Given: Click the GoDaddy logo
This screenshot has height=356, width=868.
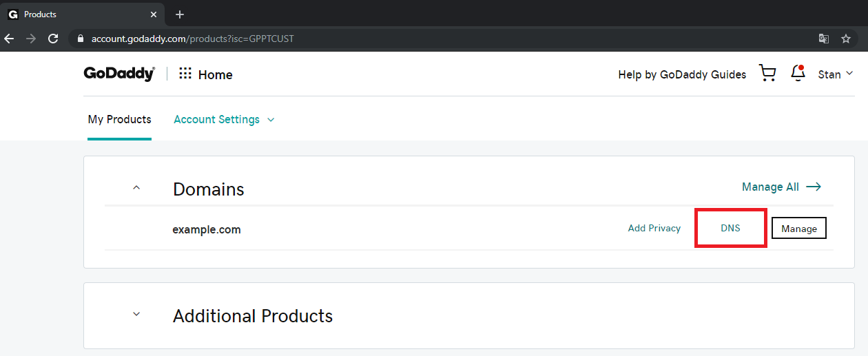Looking at the screenshot, I should pos(120,74).
